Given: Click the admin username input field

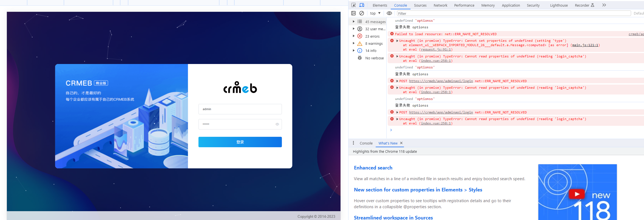Looking at the screenshot, I should click(x=240, y=109).
